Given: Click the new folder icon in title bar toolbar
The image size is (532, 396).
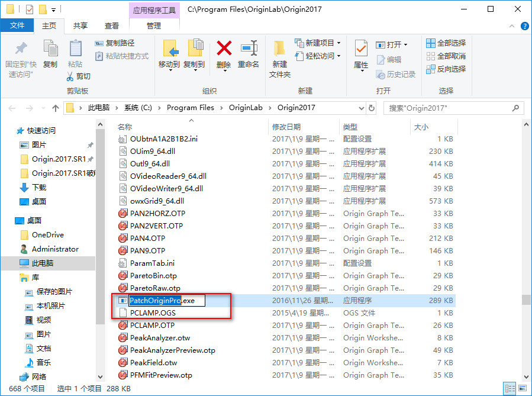Looking at the screenshot, I should 43,9.
